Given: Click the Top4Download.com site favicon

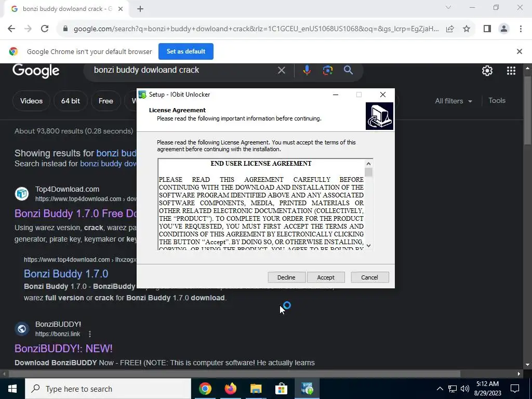Looking at the screenshot, I should [22, 194].
